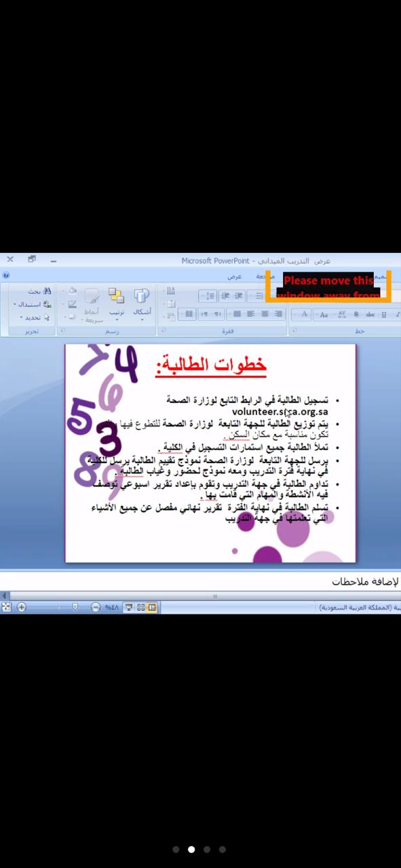401x868 pixels.
Task: Expand the Replace (استبدال) dropdown arrow
Action: [15, 304]
